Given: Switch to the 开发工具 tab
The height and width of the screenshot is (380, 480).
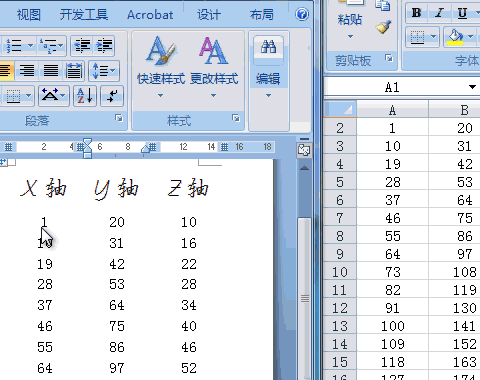Looking at the screenshot, I should [84, 15].
